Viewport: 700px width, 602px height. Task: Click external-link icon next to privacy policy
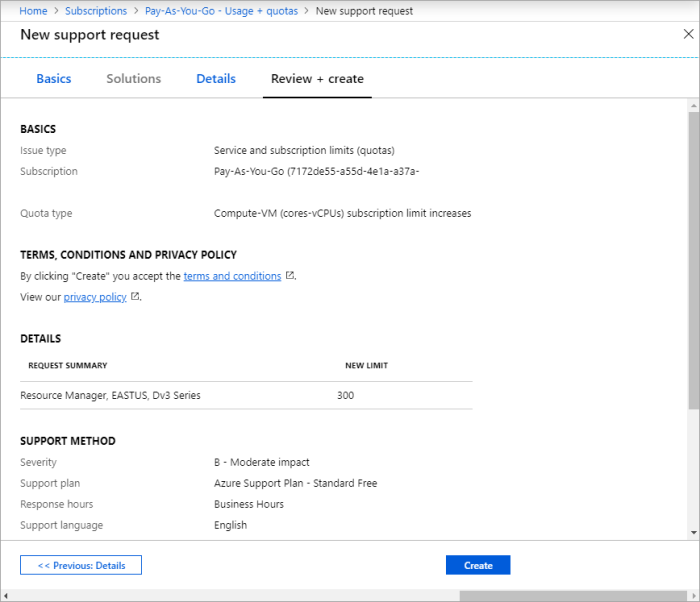click(x=135, y=297)
